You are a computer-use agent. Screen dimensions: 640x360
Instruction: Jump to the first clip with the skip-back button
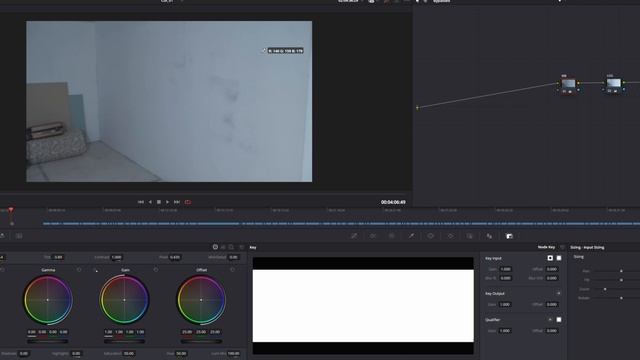click(x=141, y=202)
